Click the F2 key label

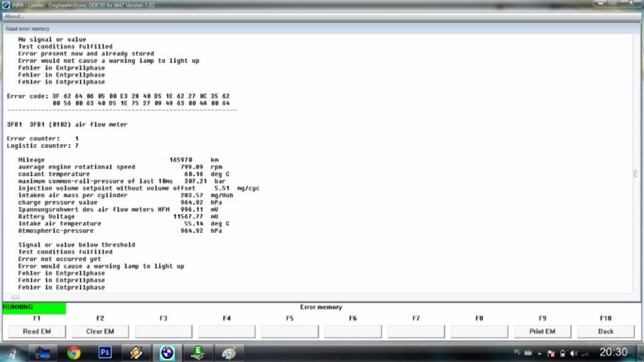pos(100,319)
